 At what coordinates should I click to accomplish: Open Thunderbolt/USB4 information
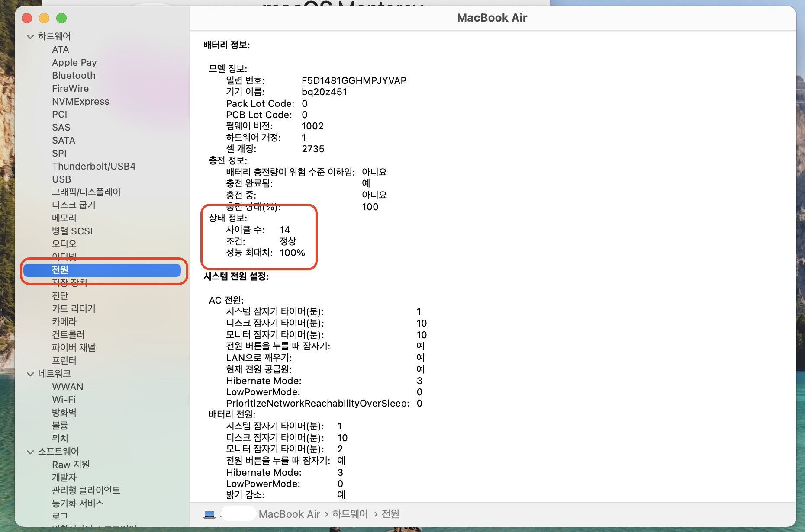(x=94, y=166)
